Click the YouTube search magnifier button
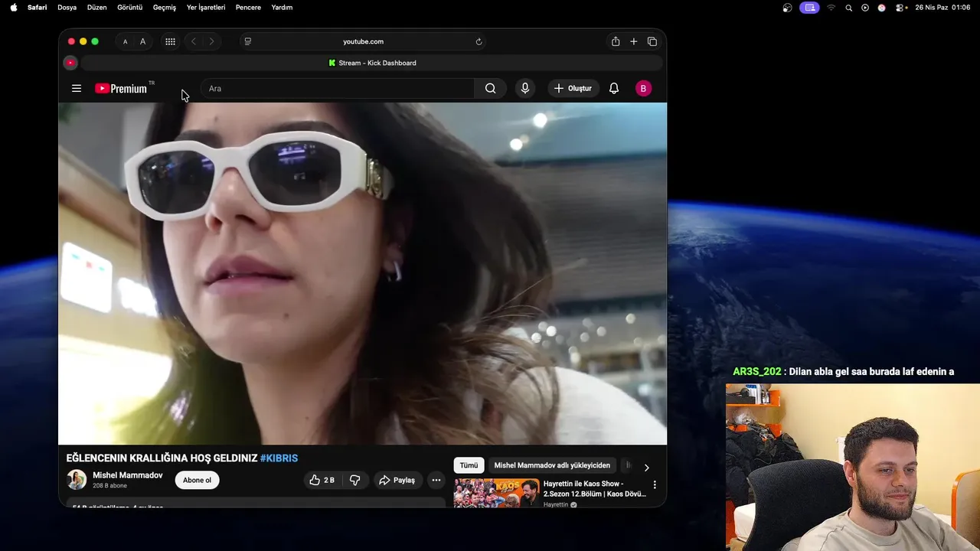Screen dimensions: 980x551 click(490, 88)
